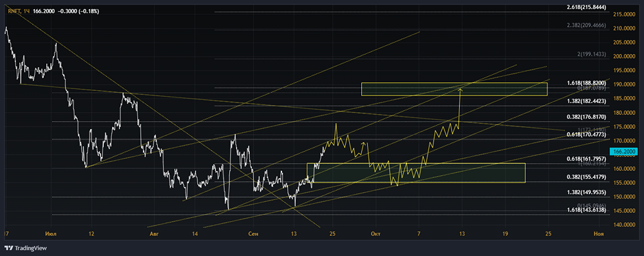Select the upper yellow target rectangle near 188.82

pyautogui.click(x=454, y=89)
